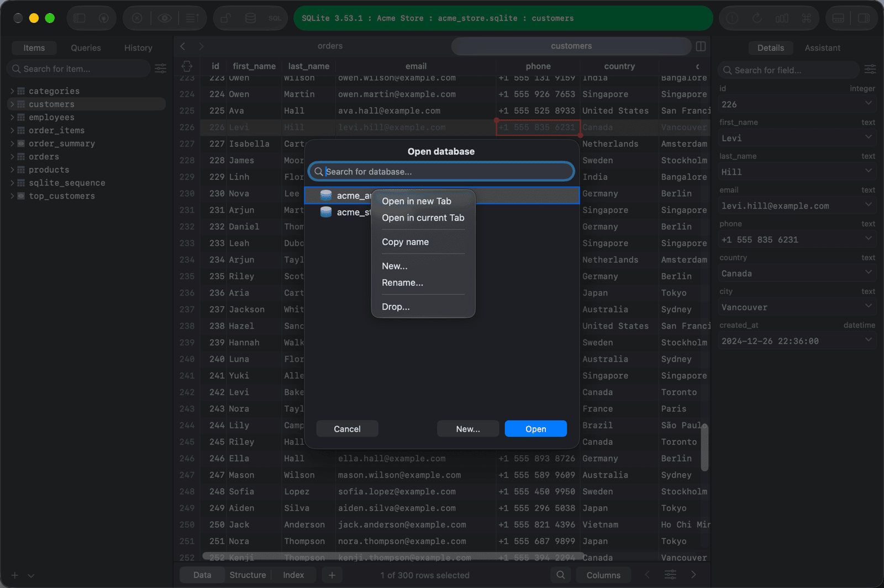Click the split pane icon beside customers tab
This screenshot has width=884, height=588.
[x=701, y=46]
